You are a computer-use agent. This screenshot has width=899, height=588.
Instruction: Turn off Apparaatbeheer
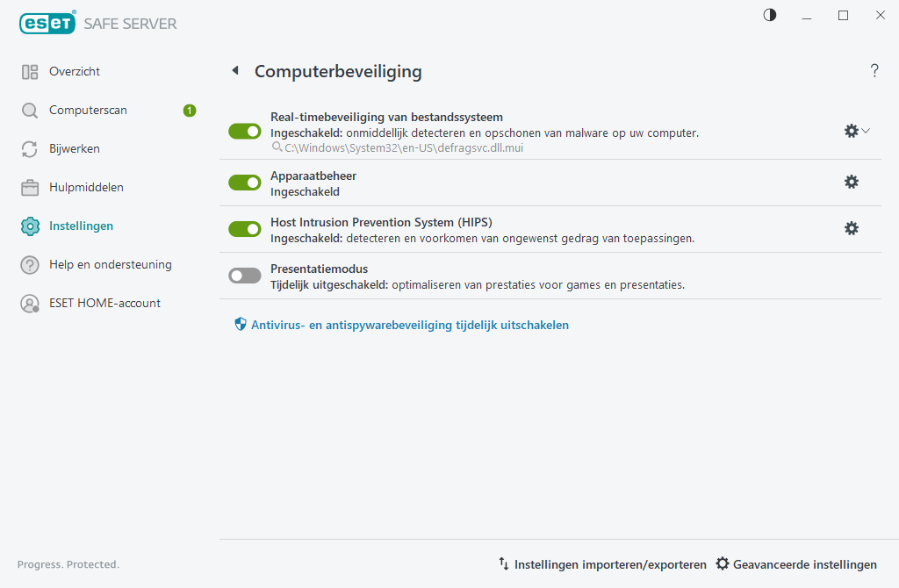244,183
